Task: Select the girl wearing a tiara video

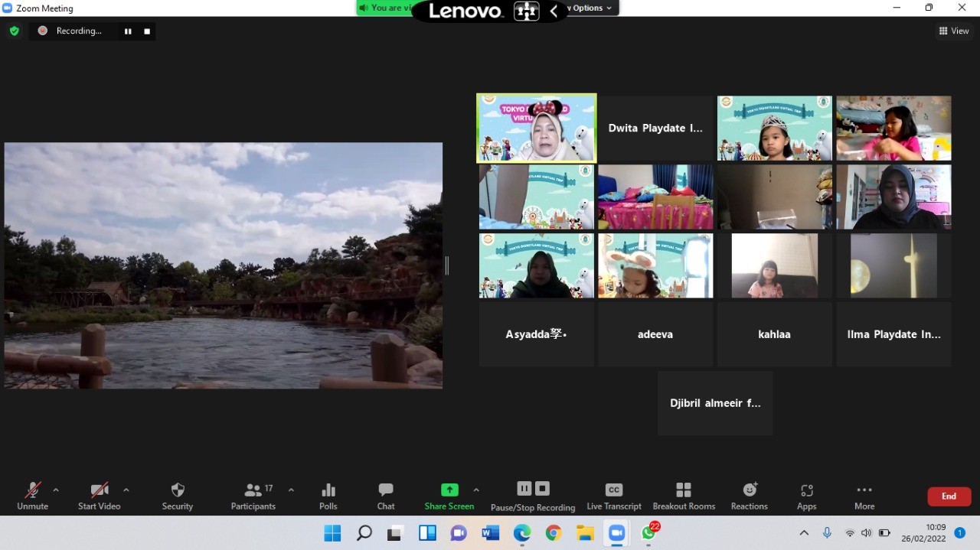Action: pyautogui.click(x=775, y=129)
